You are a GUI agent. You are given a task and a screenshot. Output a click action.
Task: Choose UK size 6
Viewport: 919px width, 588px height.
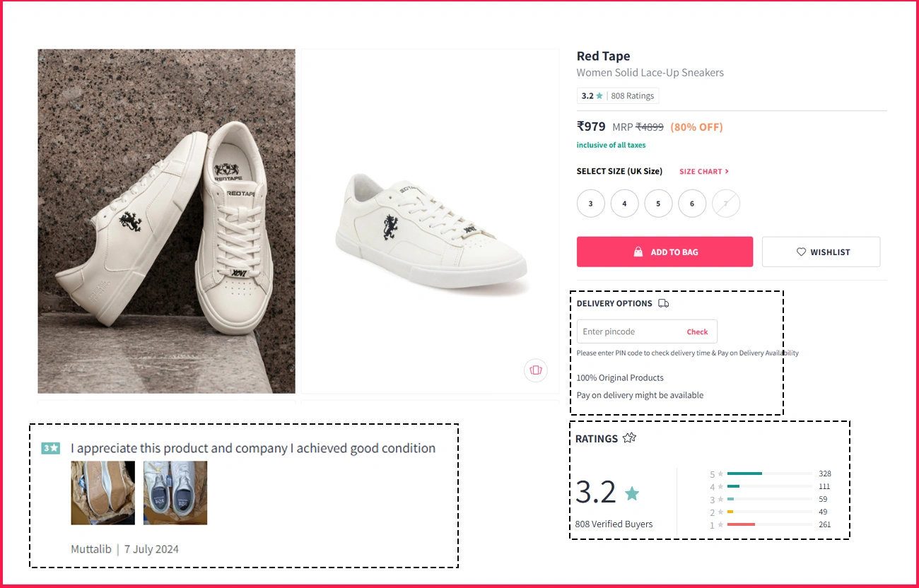click(x=692, y=204)
